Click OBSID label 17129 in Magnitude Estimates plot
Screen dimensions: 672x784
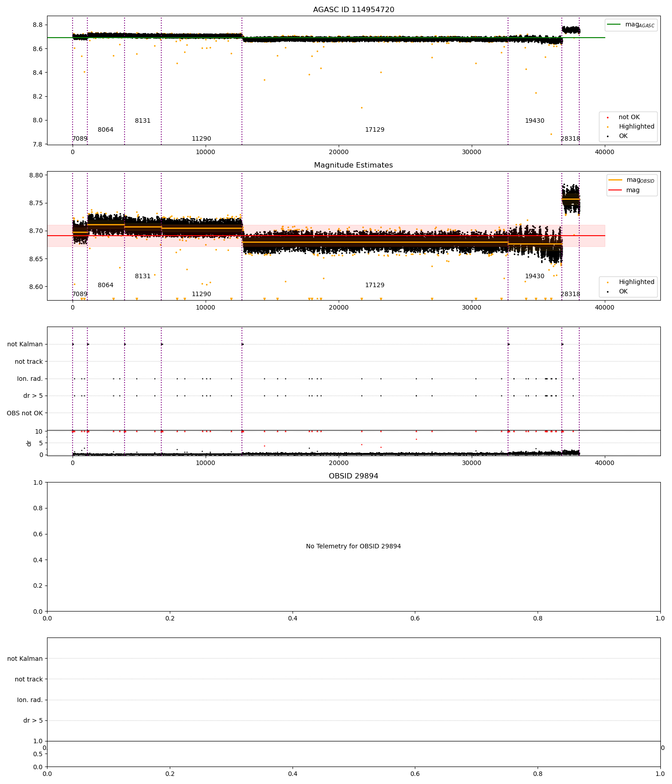tap(375, 285)
